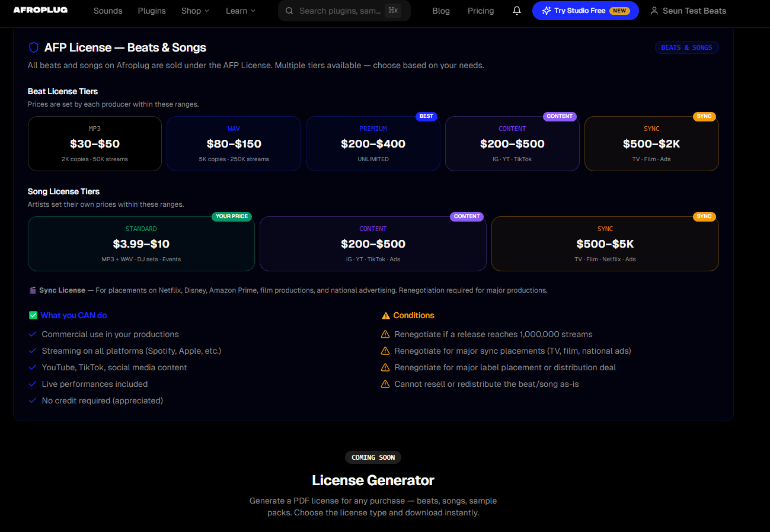
Task: Expand the Shop dropdown menu
Action: [195, 11]
